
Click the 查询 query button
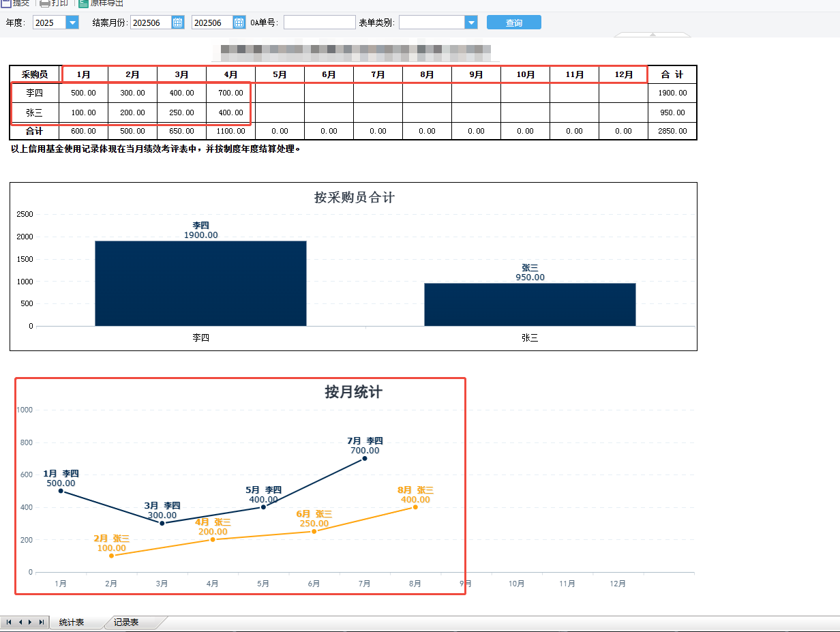pyautogui.click(x=514, y=22)
